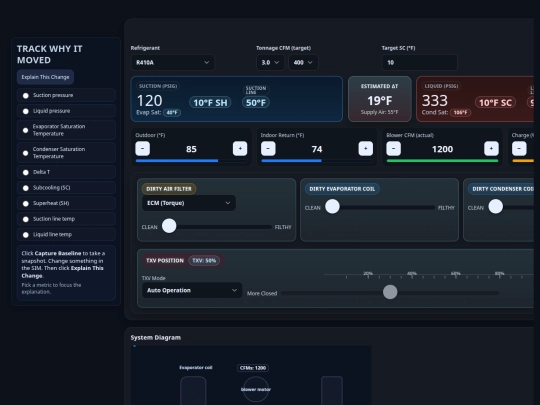Click the TXV position slider handle
This screenshot has height=405, width=540.
point(390,292)
